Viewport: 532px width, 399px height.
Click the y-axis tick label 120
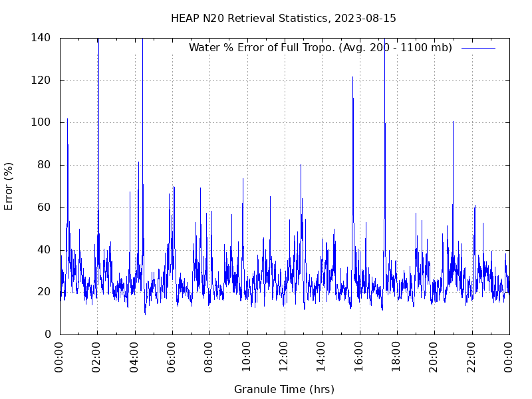(41, 80)
